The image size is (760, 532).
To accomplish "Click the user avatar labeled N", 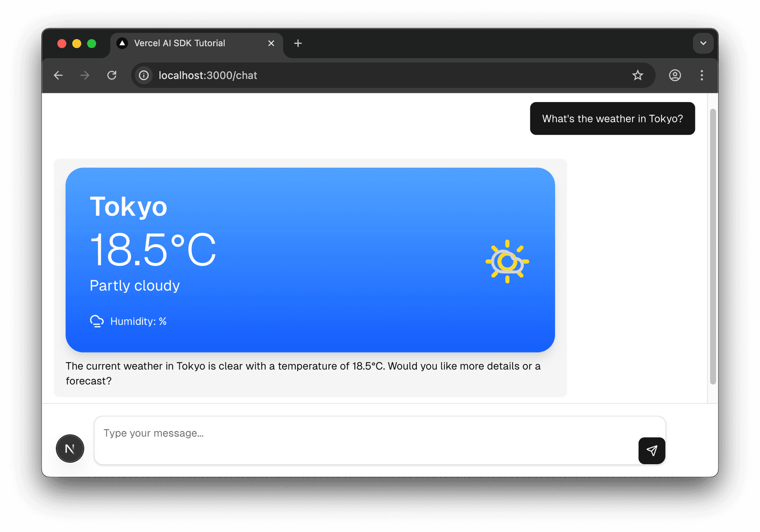I will click(x=70, y=448).
